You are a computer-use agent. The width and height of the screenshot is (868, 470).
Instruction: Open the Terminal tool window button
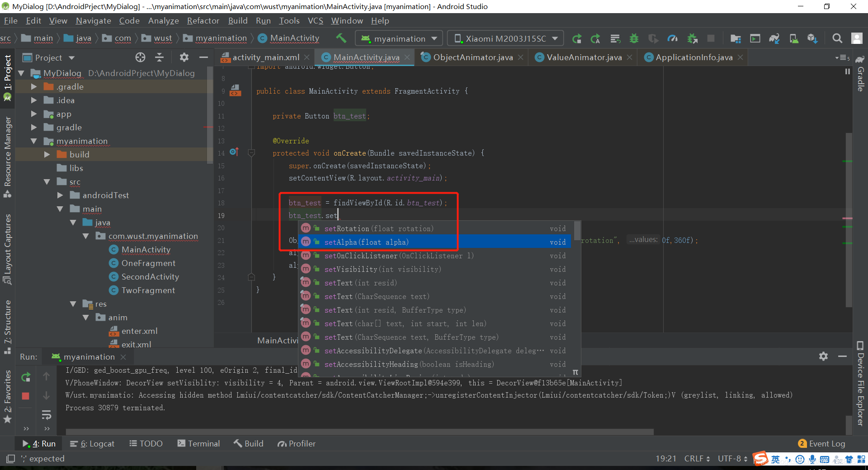coord(198,444)
